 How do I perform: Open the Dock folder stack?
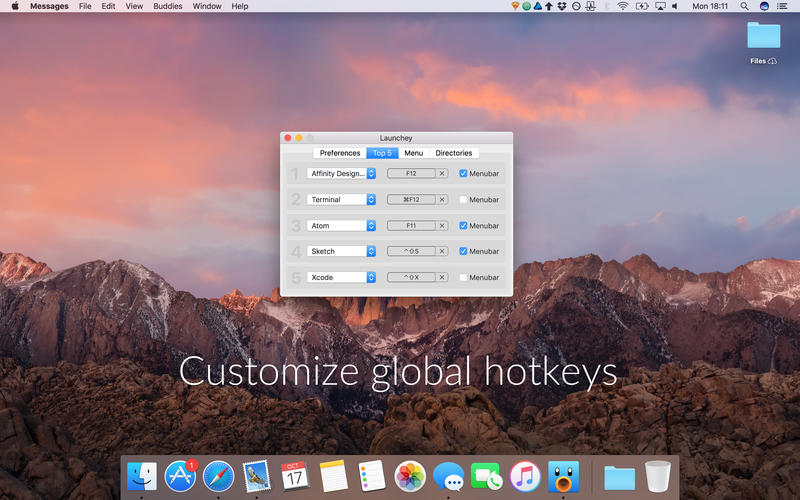(619, 478)
